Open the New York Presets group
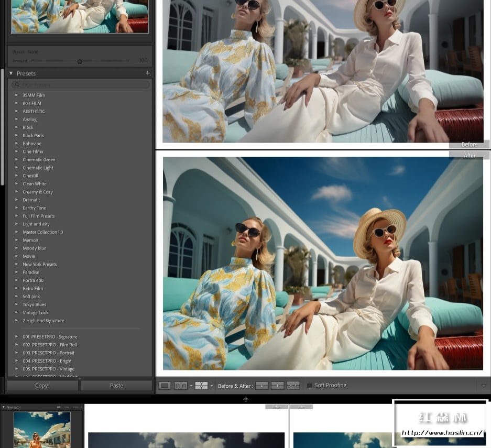 point(40,264)
